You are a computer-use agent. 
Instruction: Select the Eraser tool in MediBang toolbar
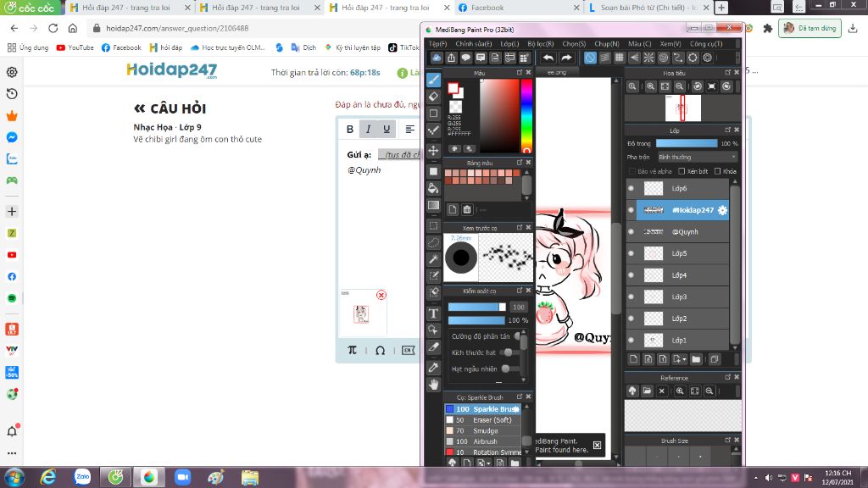click(434, 97)
